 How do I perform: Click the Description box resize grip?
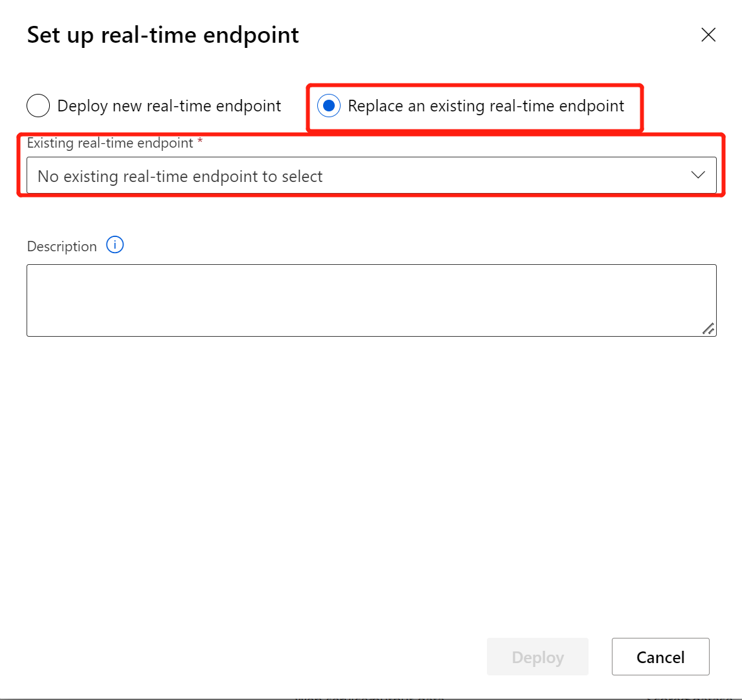[708, 328]
